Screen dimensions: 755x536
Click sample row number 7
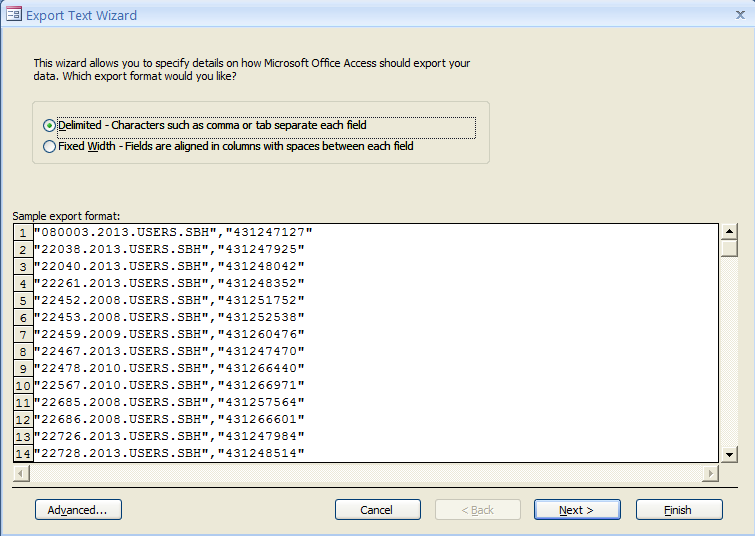coord(23,334)
